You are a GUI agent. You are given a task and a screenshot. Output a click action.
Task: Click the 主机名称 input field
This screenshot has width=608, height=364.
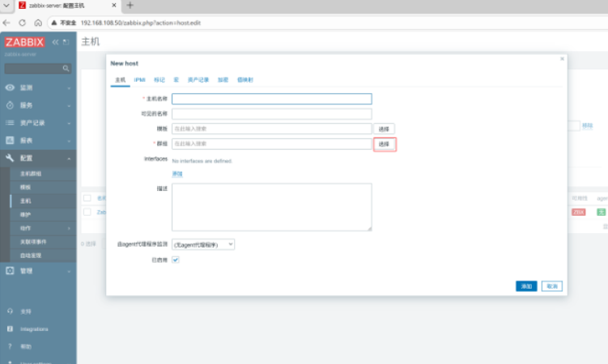point(272,99)
